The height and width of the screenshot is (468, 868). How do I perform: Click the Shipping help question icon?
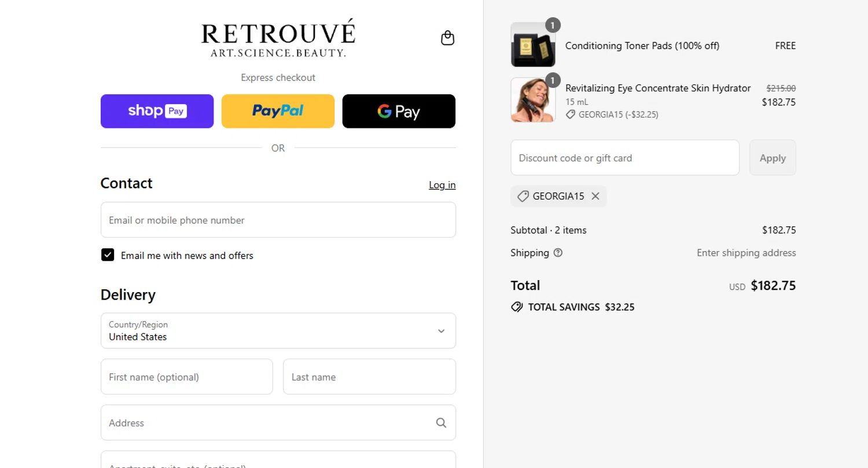coord(558,253)
